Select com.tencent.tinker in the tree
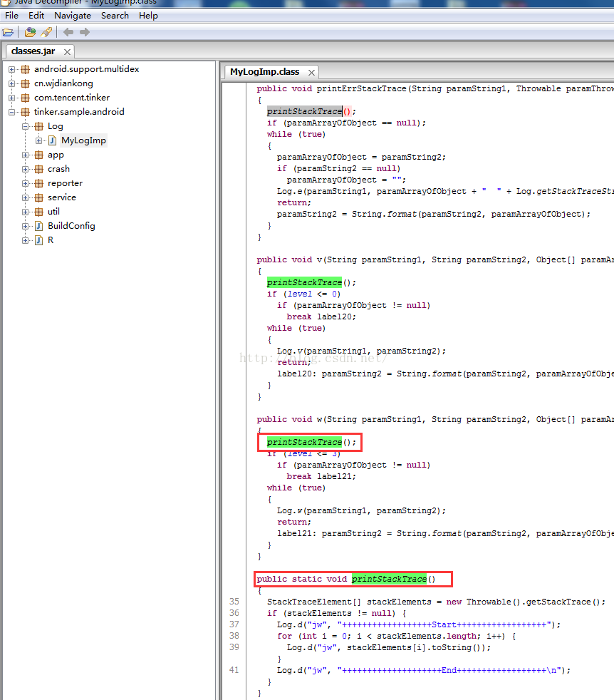 pos(72,98)
